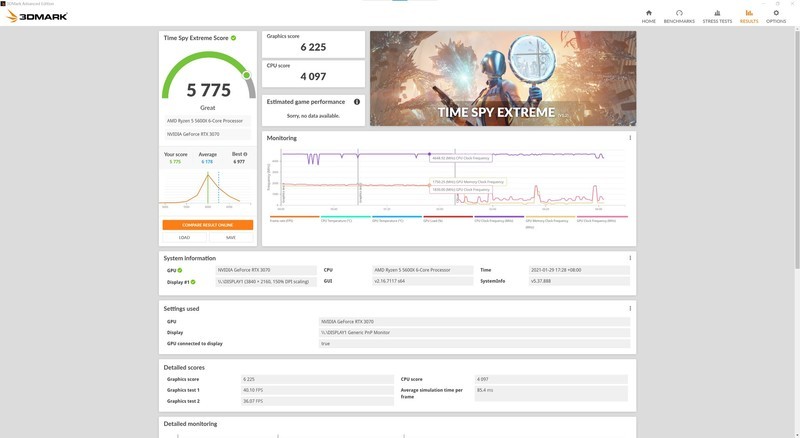Click the green validation check beside GPU
This screenshot has width=800, height=438.
click(x=180, y=270)
